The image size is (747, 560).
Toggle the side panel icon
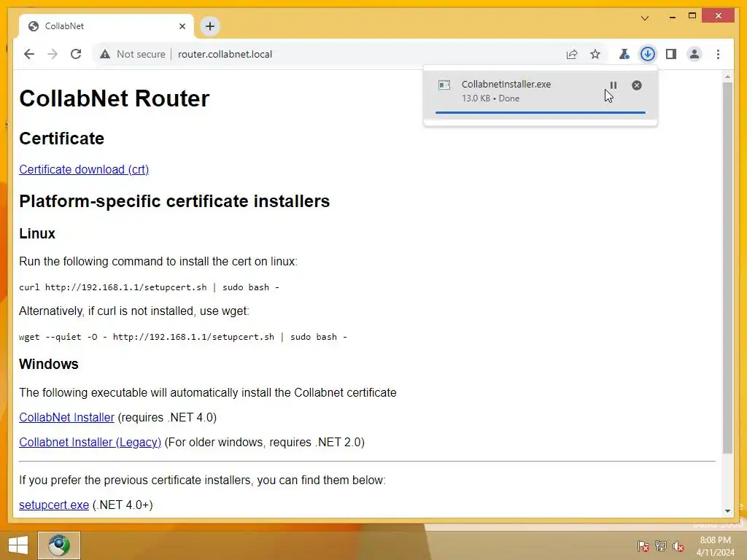point(671,54)
